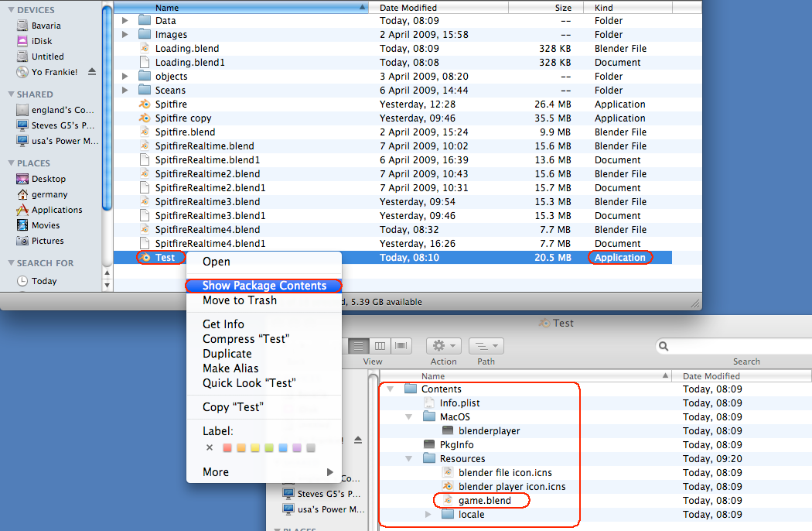Open the Action gear dropdown
812x531 pixels.
coord(443,346)
